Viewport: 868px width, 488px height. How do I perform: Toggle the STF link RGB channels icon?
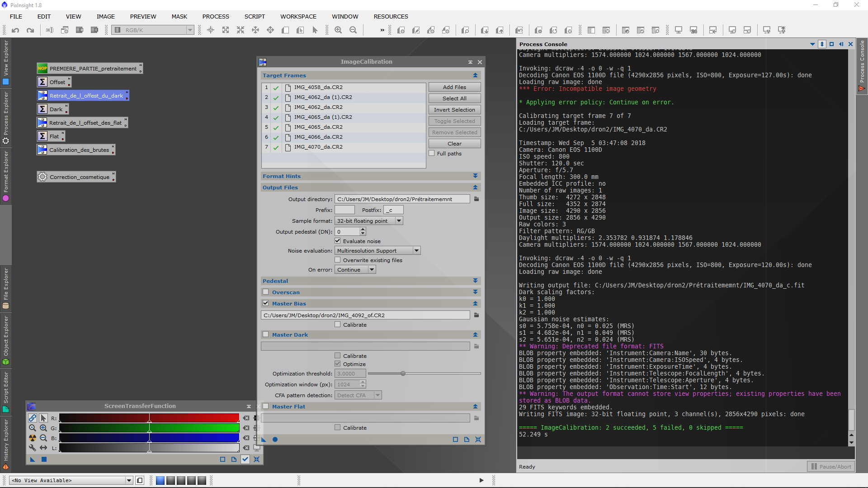pyautogui.click(x=33, y=418)
